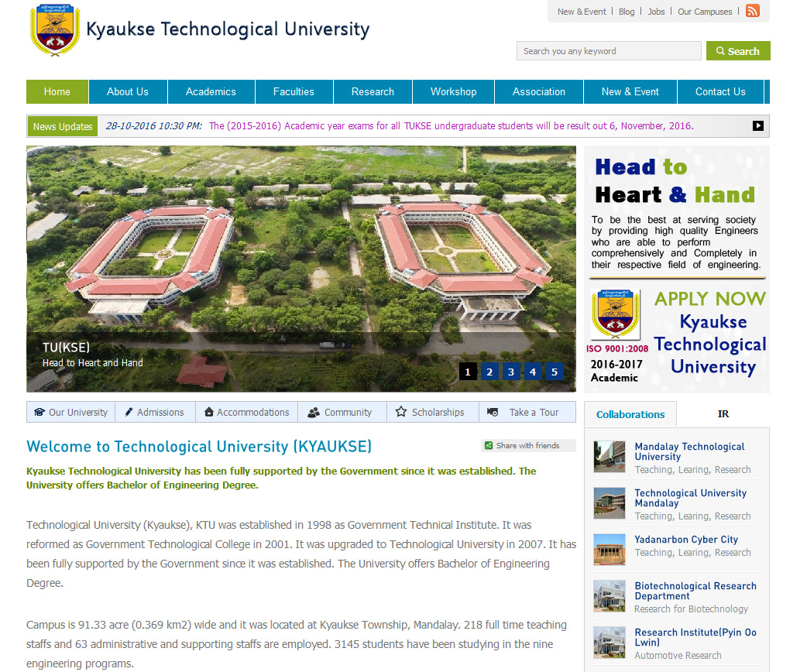807x672 pixels.
Task: Open the Academics menu item
Action: (211, 91)
